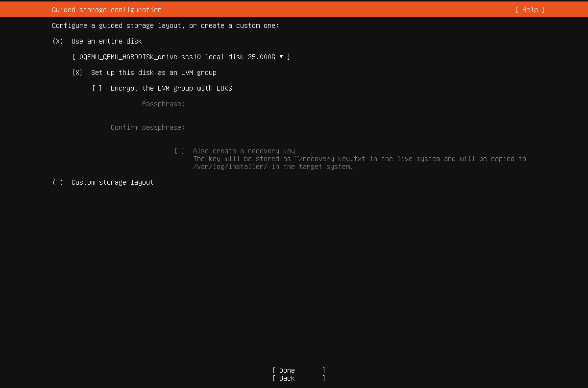The height and width of the screenshot is (388, 588).
Task: Click the 'Encrypt the LVM group with LUKS' label
Action: pyautogui.click(x=171, y=88)
